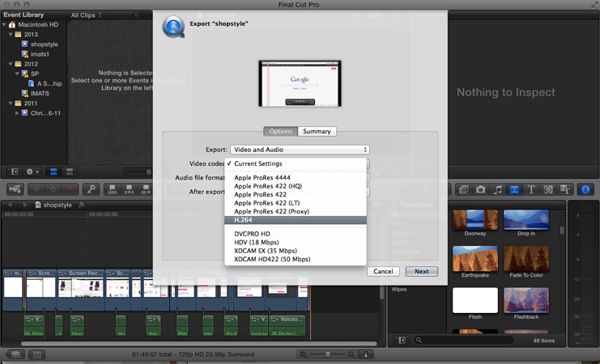This screenshot has width=600, height=364.
Task: Open the Project Library film reel button
Action: [x=15, y=354]
